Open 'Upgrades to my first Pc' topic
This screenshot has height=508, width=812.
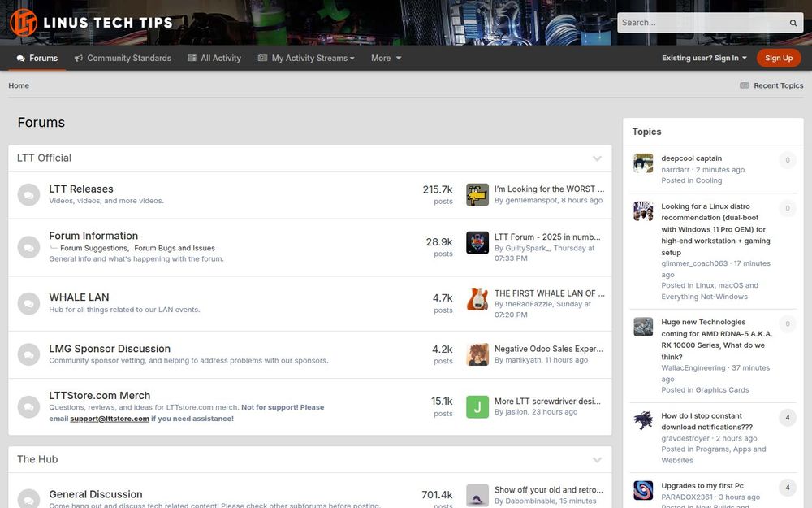(x=702, y=486)
